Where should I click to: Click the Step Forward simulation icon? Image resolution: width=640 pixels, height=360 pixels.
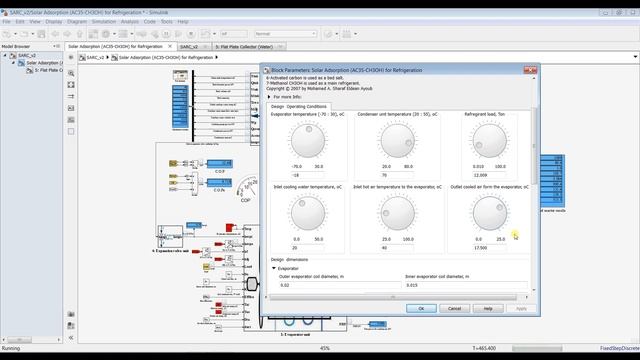[178, 34]
